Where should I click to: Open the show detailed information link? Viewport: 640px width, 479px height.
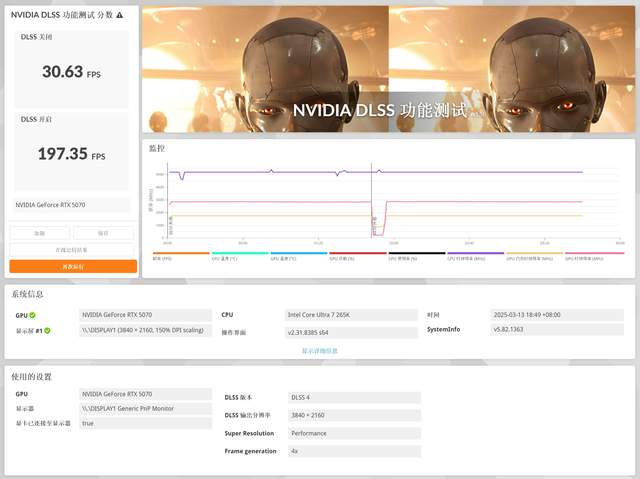click(320, 350)
